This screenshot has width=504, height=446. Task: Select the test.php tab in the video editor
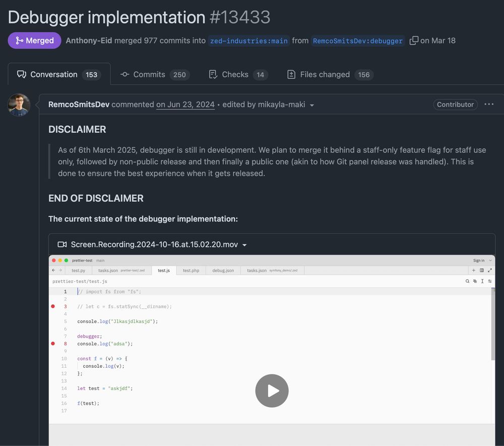coord(191,270)
